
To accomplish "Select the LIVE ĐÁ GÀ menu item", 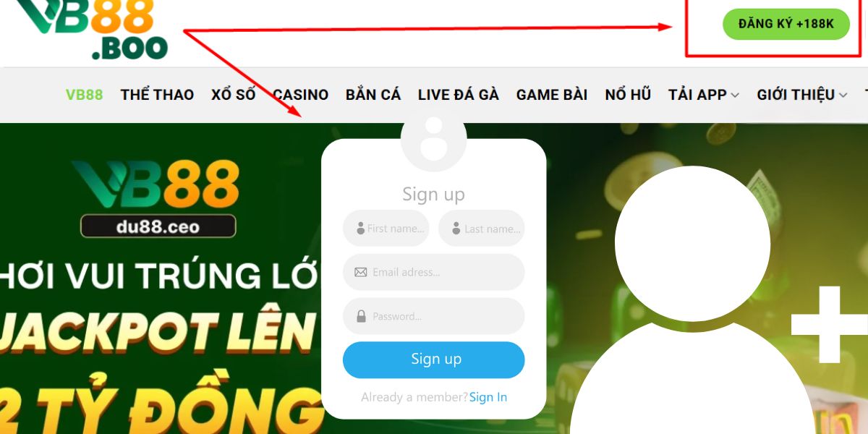I will (x=459, y=95).
